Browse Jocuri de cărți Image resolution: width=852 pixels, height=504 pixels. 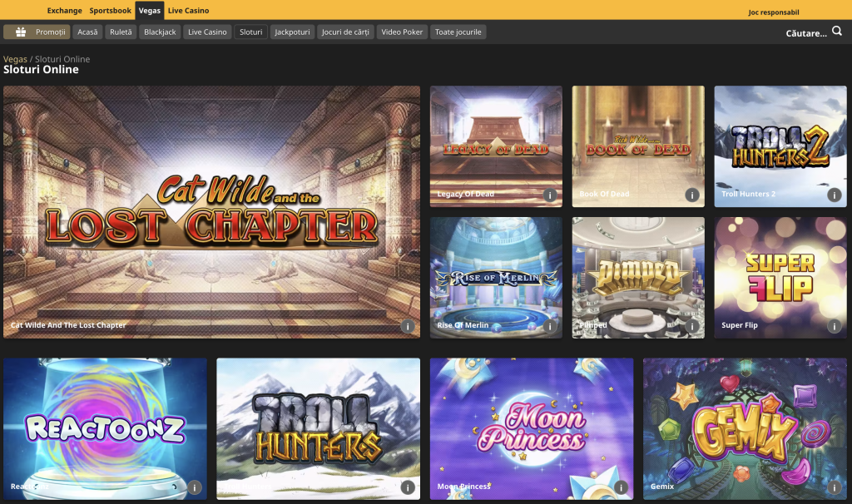point(345,32)
